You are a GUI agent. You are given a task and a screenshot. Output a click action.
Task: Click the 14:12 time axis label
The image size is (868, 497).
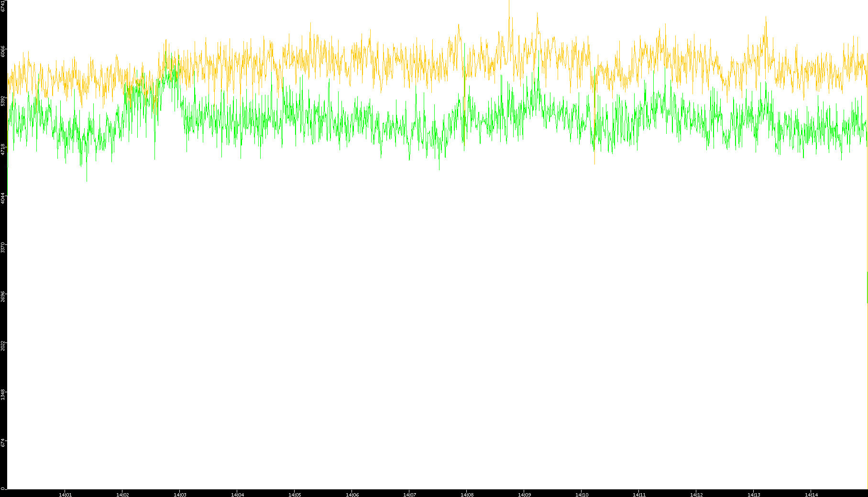pos(697,495)
